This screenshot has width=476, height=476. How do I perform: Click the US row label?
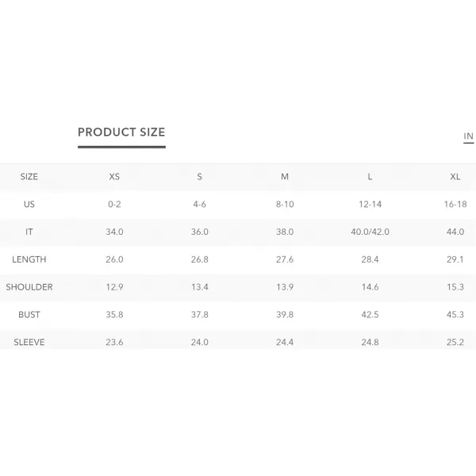click(x=29, y=205)
